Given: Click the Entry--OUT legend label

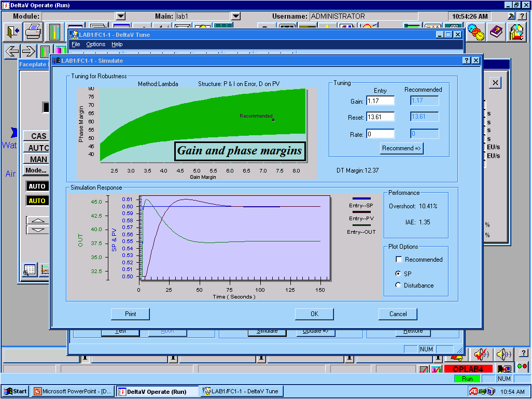Looking at the screenshot, I should point(361,232).
